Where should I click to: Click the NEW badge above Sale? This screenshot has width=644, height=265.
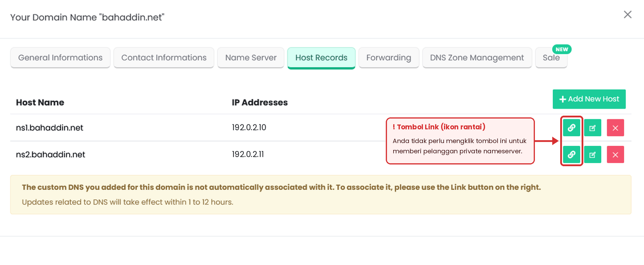click(562, 49)
